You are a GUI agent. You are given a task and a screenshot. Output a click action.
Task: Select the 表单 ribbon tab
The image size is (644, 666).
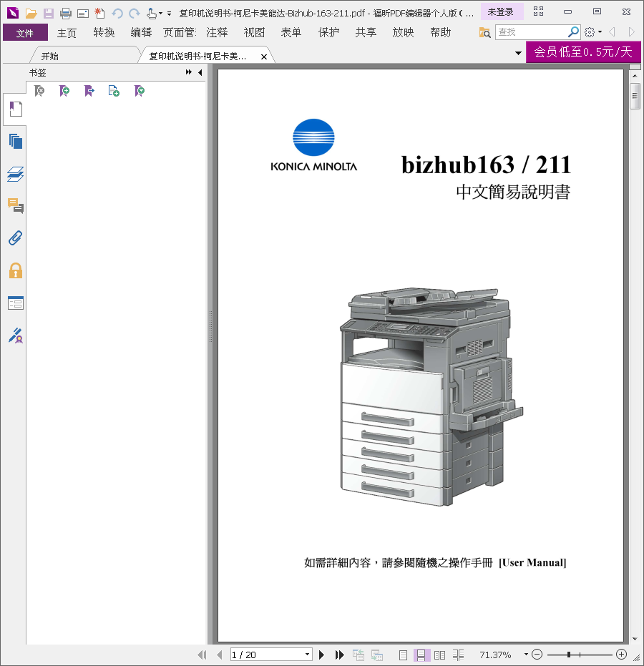(x=291, y=33)
